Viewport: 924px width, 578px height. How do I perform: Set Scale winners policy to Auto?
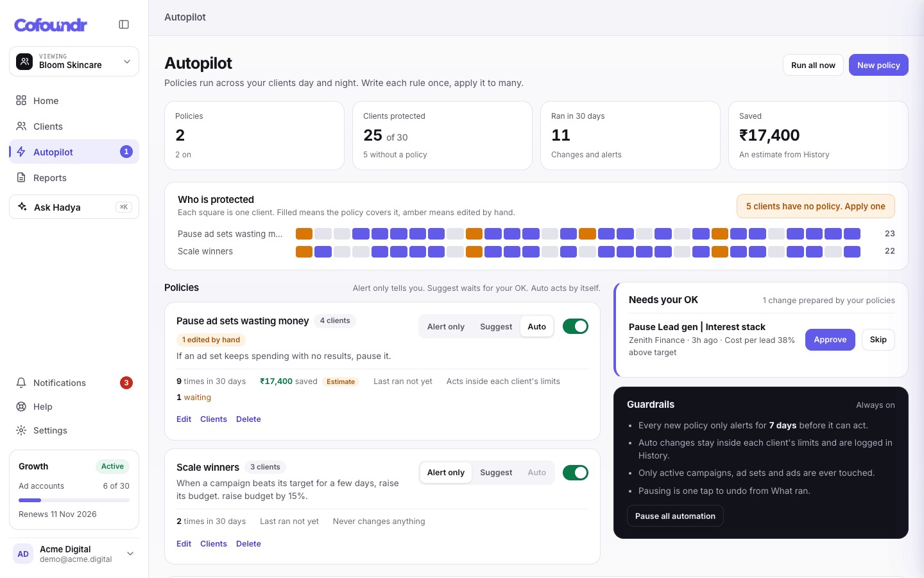coord(536,473)
